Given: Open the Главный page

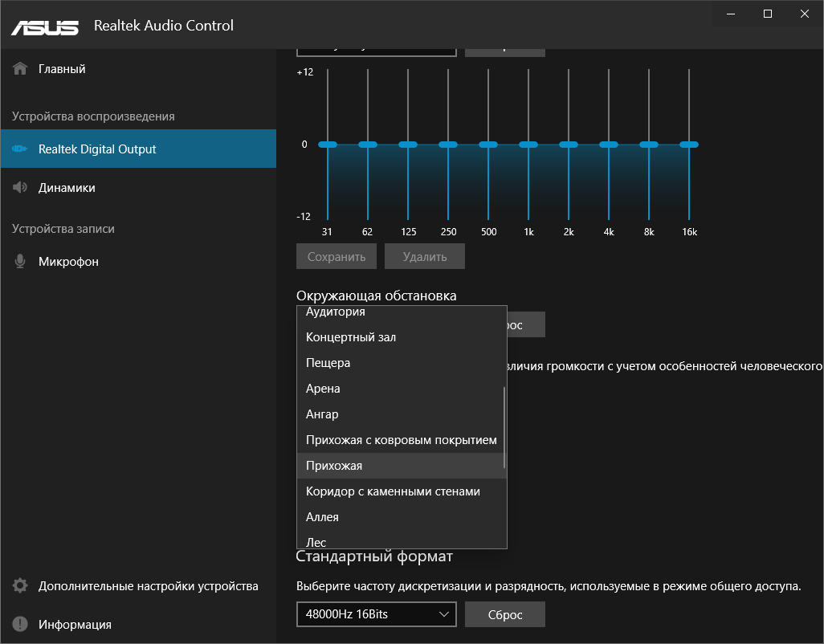Looking at the screenshot, I should tap(139, 69).
